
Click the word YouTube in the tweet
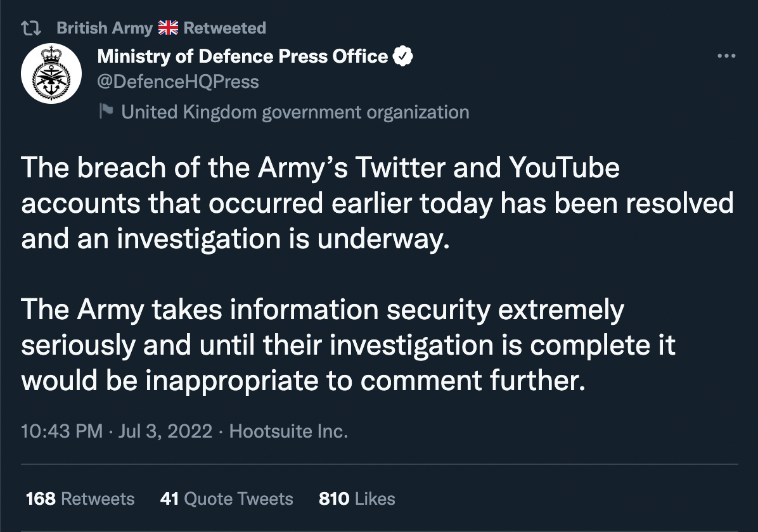pos(563,168)
